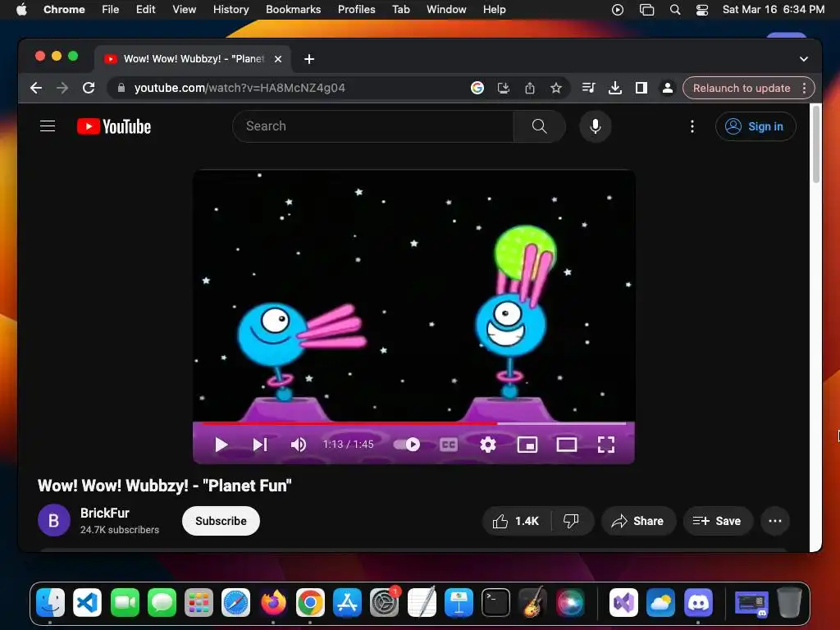The height and width of the screenshot is (630, 840).
Task: Install app icon in address bar
Action: 503,88
